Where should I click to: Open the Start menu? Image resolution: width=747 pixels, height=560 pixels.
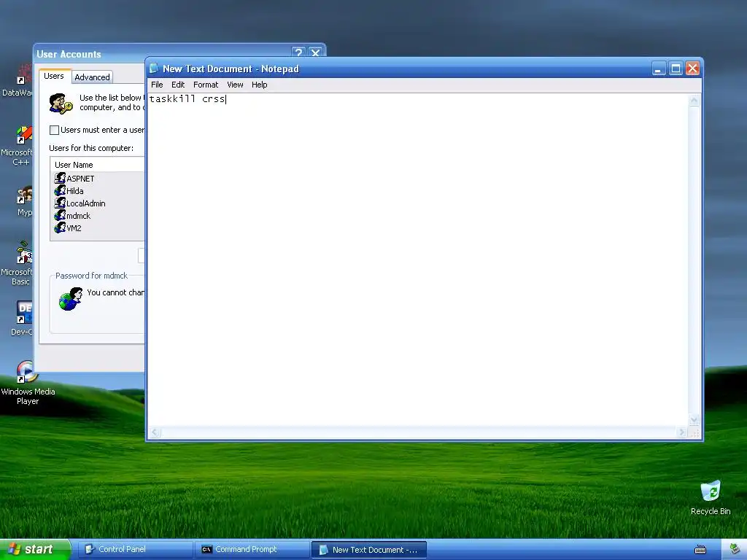point(35,549)
